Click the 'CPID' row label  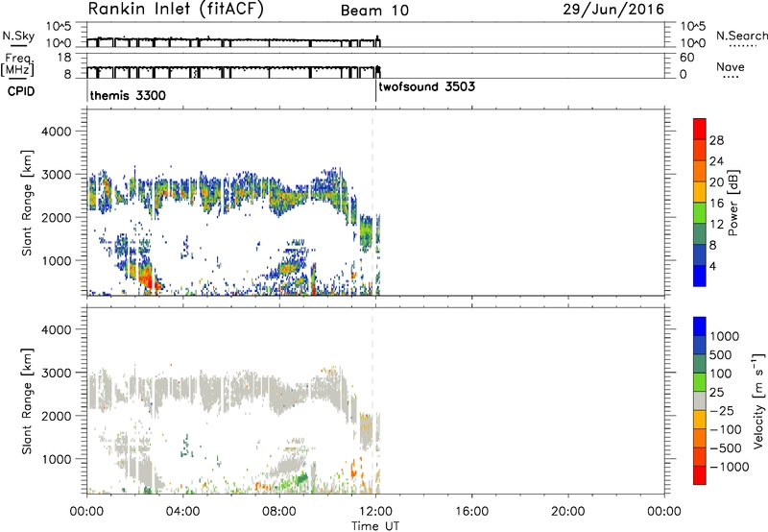[20, 91]
